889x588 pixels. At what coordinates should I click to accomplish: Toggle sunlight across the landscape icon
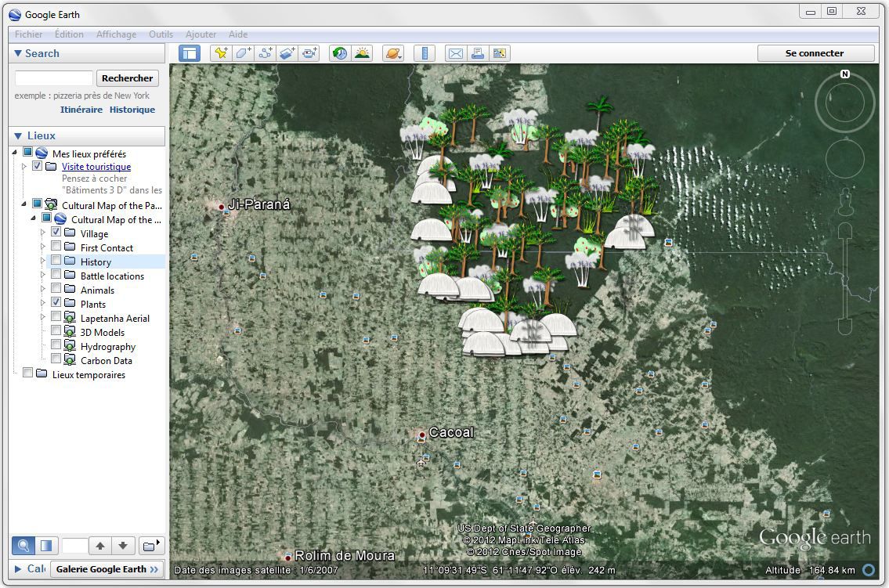[x=362, y=53]
